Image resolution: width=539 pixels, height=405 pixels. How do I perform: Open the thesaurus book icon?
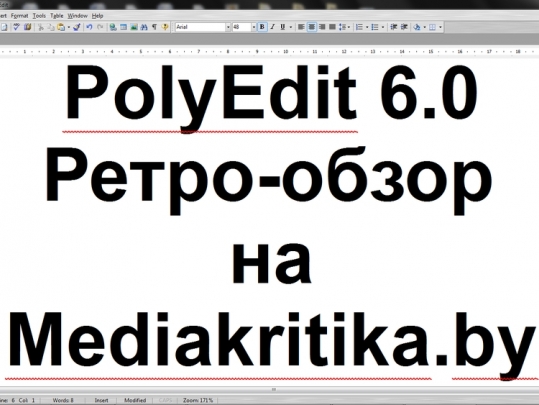(x=28, y=27)
